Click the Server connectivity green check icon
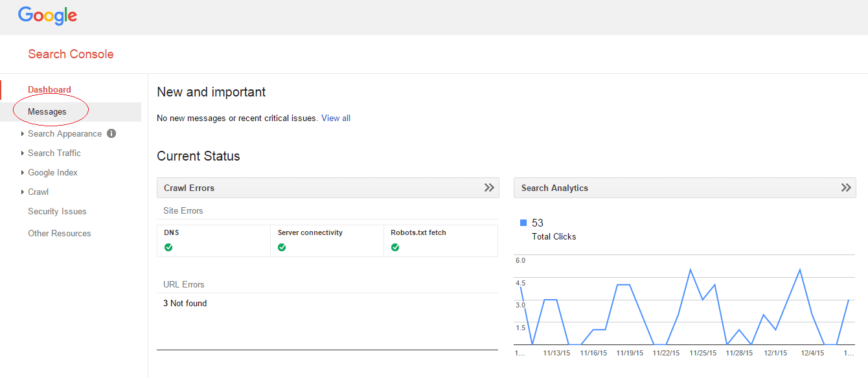 pyautogui.click(x=282, y=247)
